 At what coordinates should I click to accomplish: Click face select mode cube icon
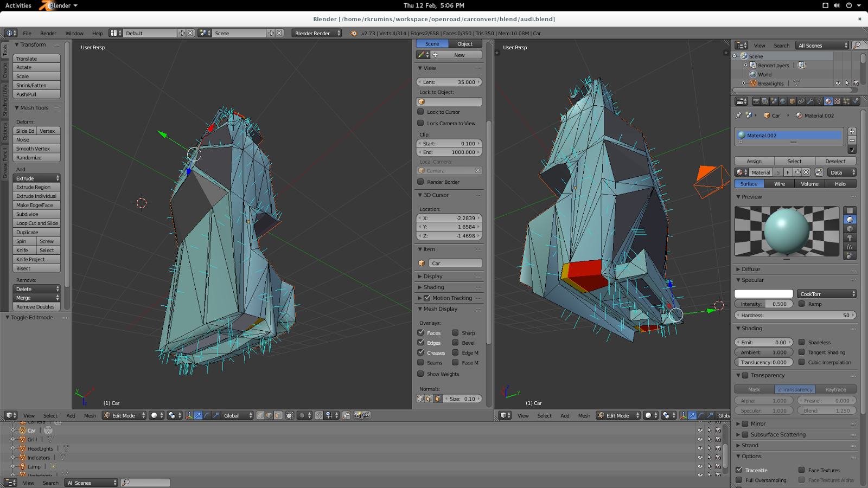[278, 415]
